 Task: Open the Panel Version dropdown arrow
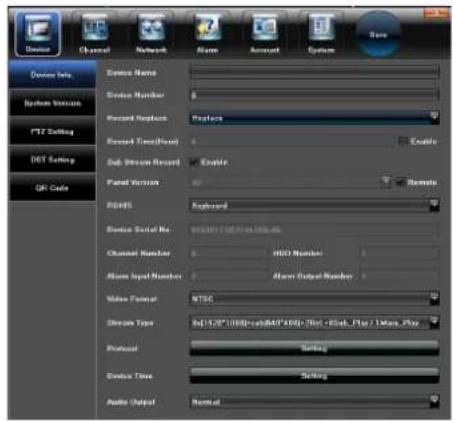tap(386, 182)
